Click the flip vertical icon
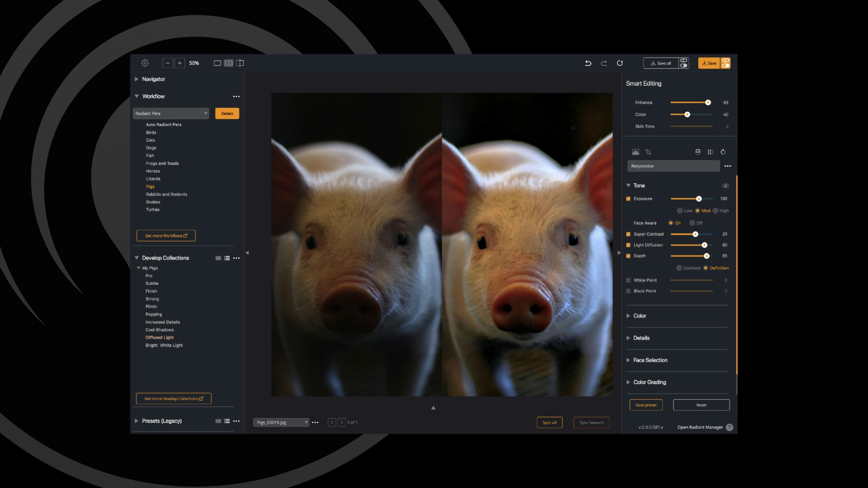The image size is (868, 488). click(x=698, y=152)
